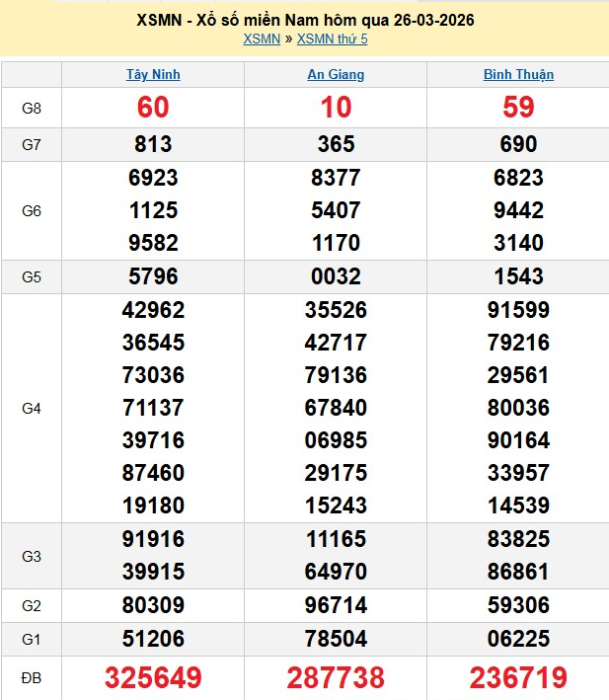The width and height of the screenshot is (609, 700).
Task: Click Tây Ninh special prize 325649
Action: click(x=153, y=678)
